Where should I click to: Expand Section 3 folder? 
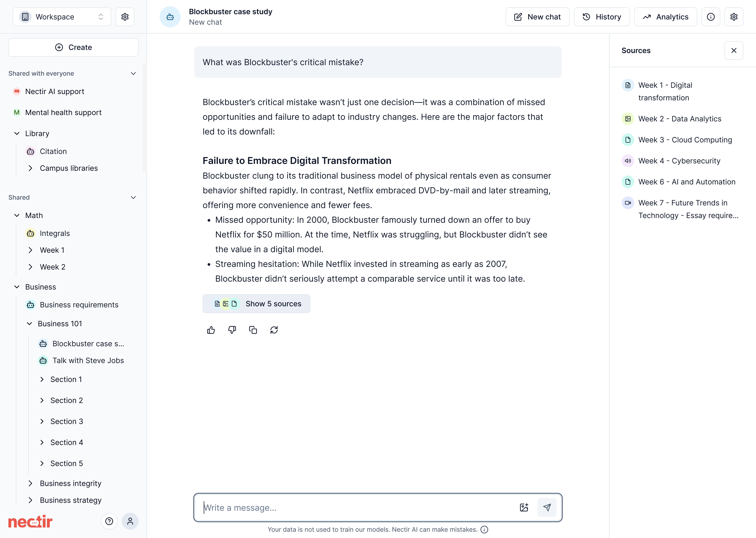42,421
